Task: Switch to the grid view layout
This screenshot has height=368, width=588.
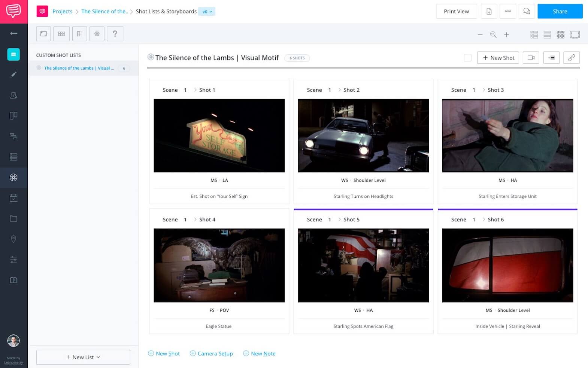Action: 560,34
